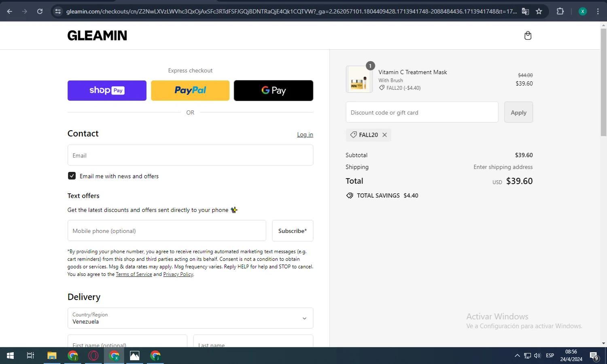This screenshot has height=364, width=607.
Task: Pay with Google Pay
Action: (x=274, y=90)
